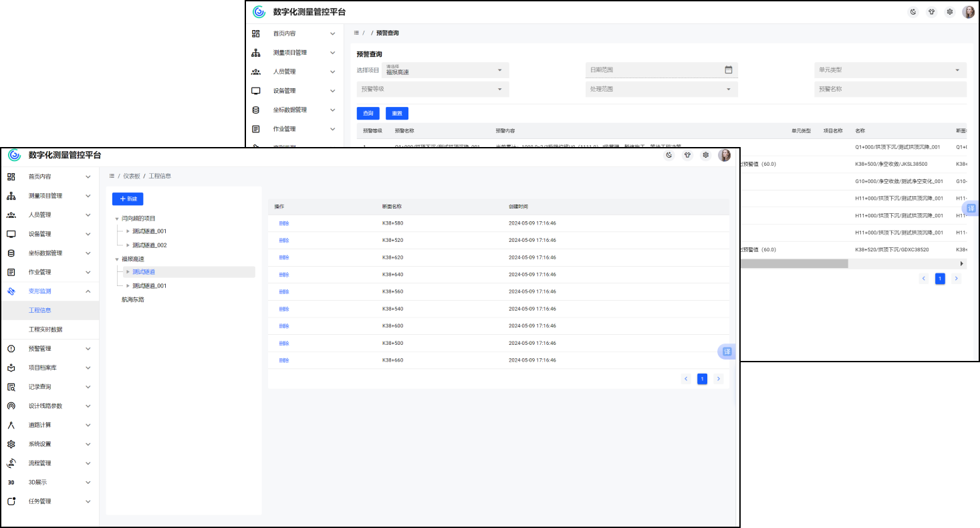Delete the K38+660 section row

(x=284, y=360)
